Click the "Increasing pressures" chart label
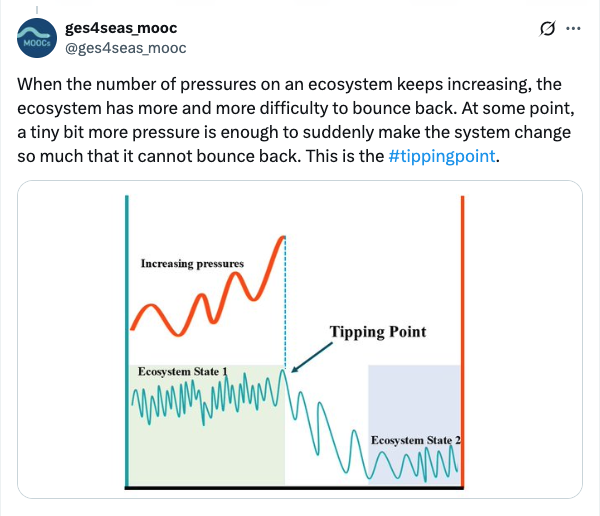The height and width of the screenshot is (516, 600). 192,264
